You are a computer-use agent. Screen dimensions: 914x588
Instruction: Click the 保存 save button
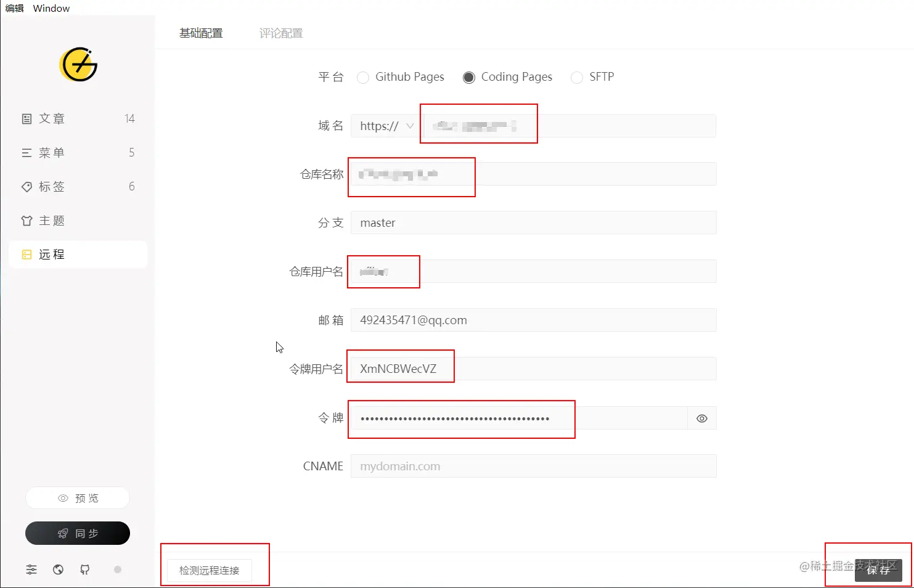pyautogui.click(x=879, y=570)
